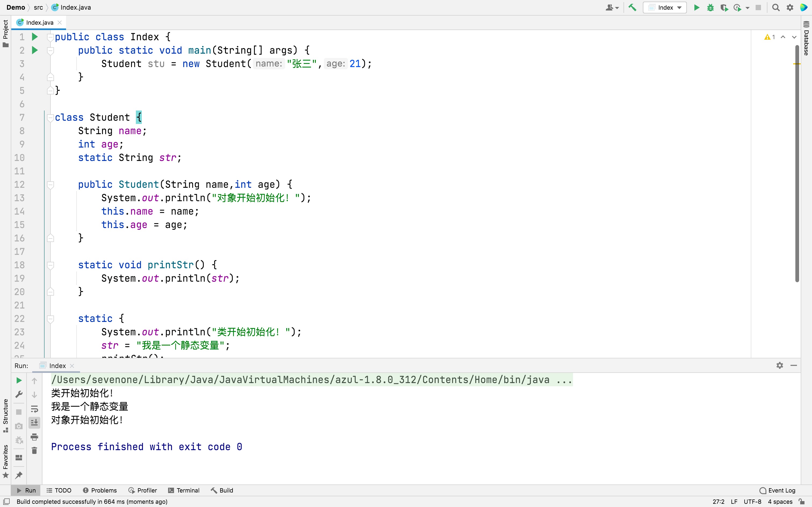Image resolution: width=812 pixels, height=507 pixels.
Task: Click the Build project hammer icon
Action: click(632, 8)
